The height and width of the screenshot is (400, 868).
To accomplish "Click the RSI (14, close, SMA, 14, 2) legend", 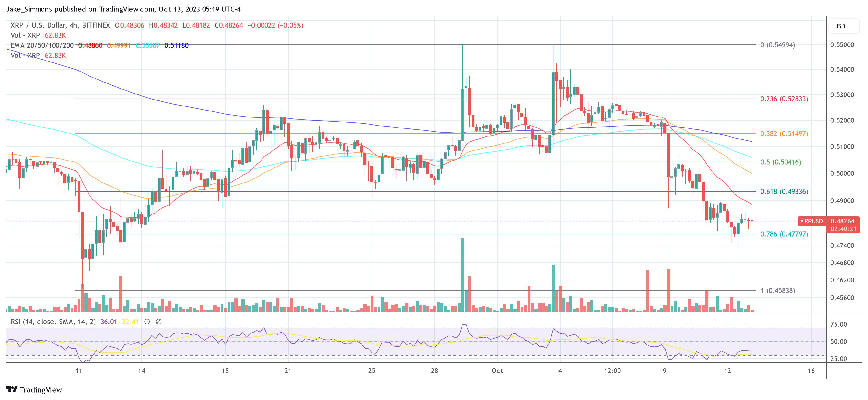I will [x=53, y=322].
